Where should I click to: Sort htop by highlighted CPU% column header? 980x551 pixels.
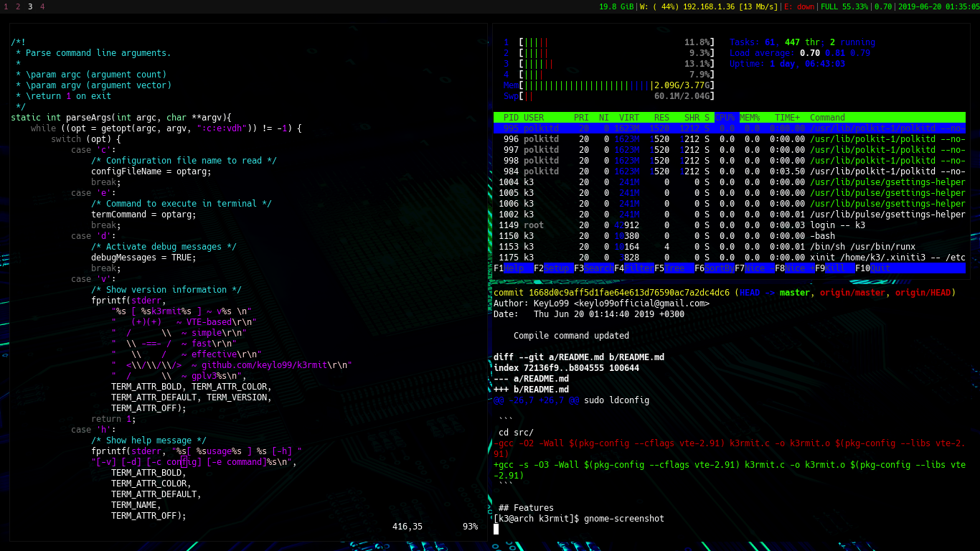point(725,118)
